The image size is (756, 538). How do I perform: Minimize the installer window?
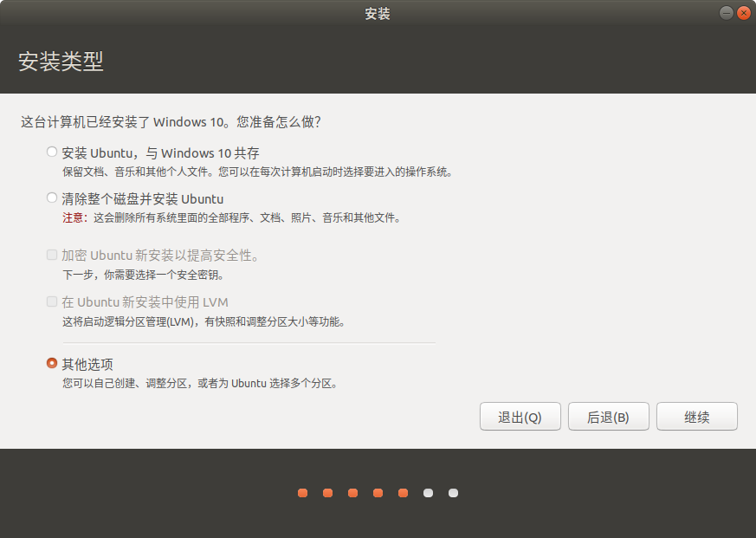[726, 13]
